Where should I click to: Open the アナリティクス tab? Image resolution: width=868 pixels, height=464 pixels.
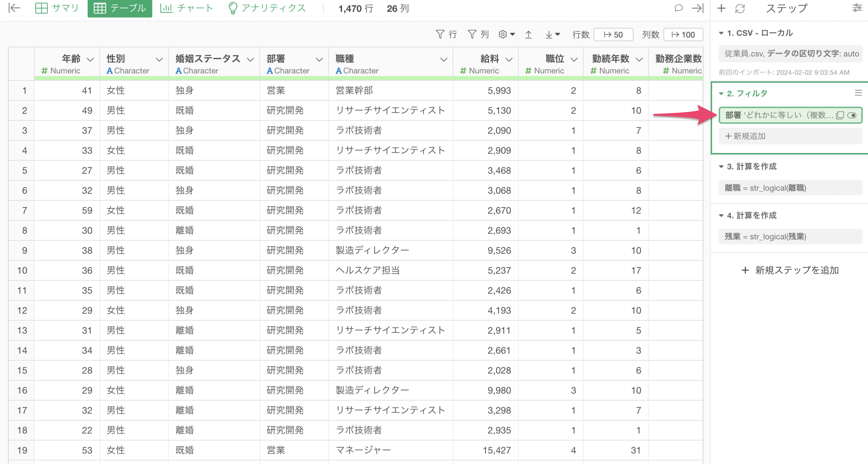coord(267,8)
